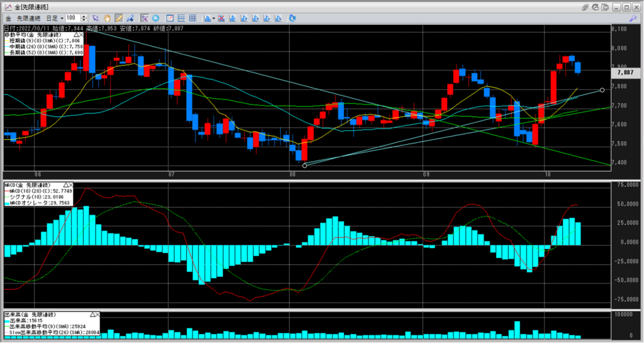Activate the hand pan tool
Screen dimensions: 644x343
(x=107, y=18)
